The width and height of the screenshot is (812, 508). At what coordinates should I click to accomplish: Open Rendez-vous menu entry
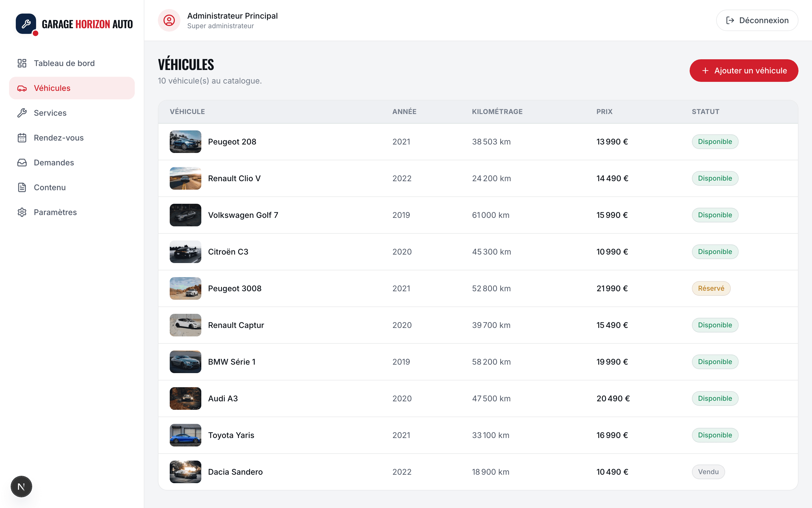coord(72,138)
